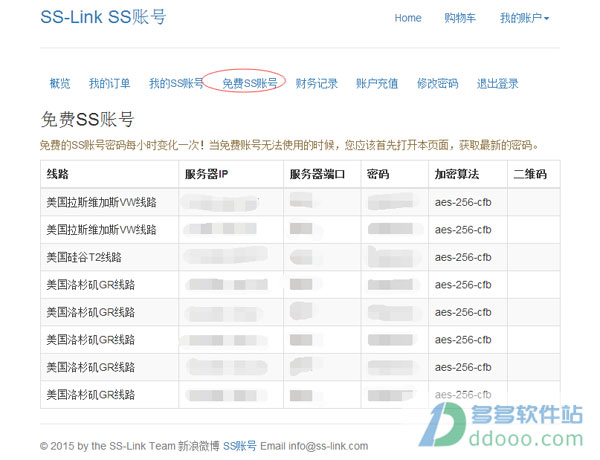The height and width of the screenshot is (460, 600).
Task: Open the 我的SS账号 tab
Action: pyautogui.click(x=176, y=83)
